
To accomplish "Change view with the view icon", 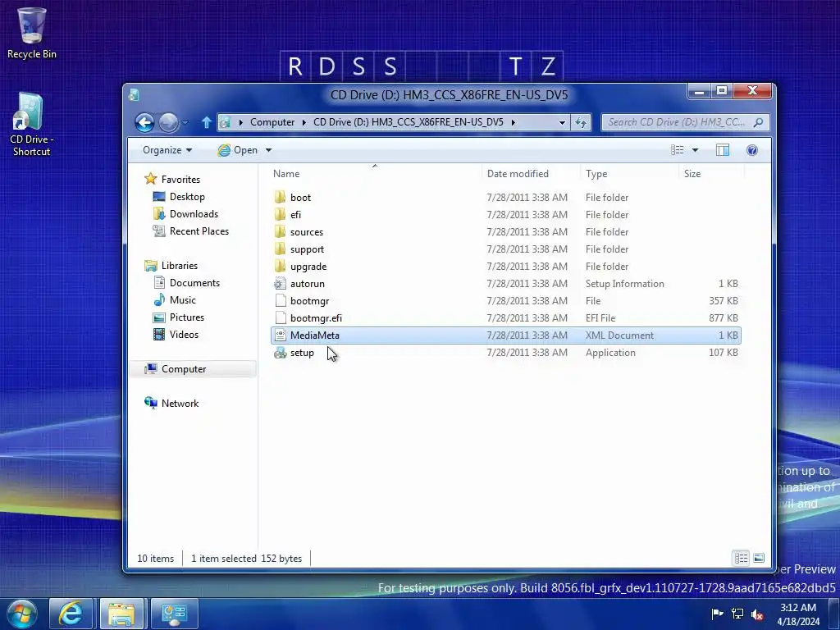I will tap(677, 150).
